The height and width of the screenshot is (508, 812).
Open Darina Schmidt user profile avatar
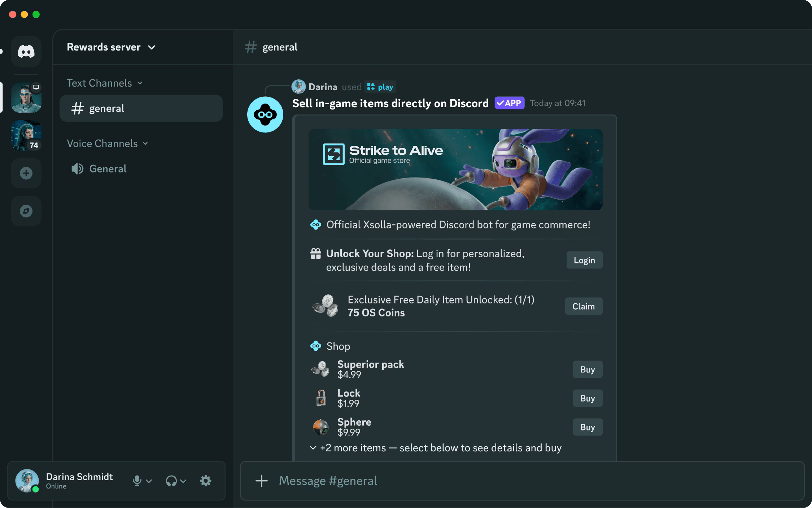pyautogui.click(x=27, y=481)
